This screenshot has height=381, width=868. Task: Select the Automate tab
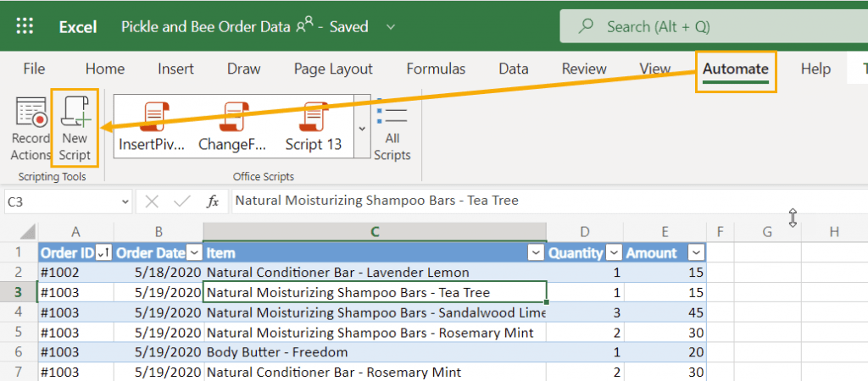click(736, 69)
